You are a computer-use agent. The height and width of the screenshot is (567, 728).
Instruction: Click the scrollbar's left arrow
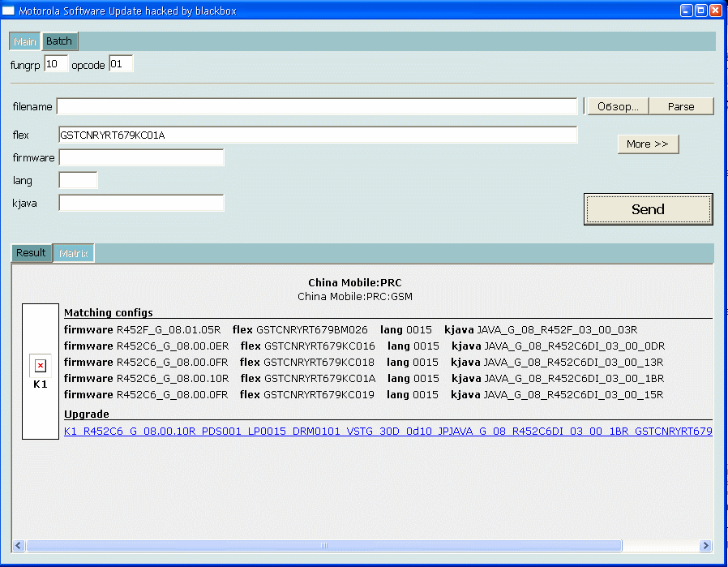point(19,546)
